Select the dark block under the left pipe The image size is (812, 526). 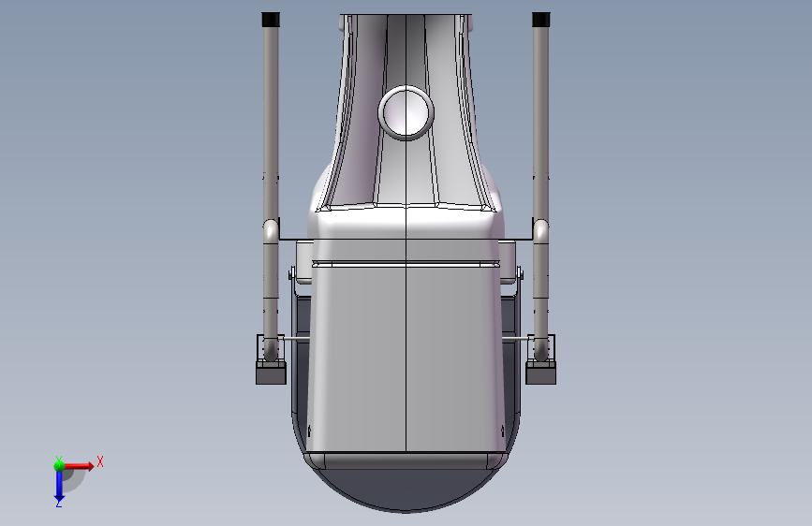point(271,373)
